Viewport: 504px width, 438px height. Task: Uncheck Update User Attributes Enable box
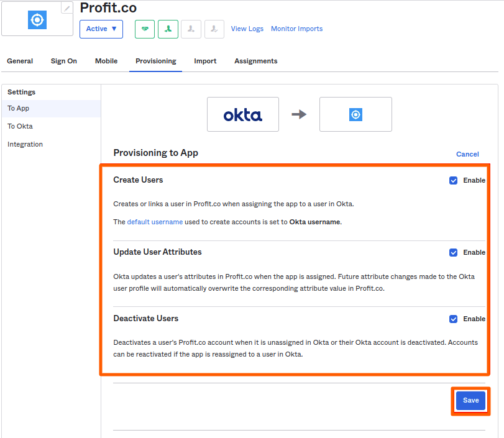(453, 252)
